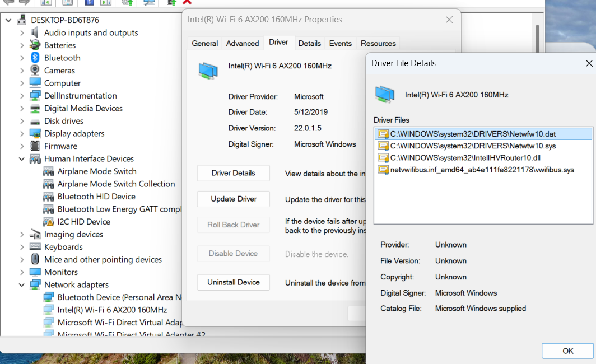Close the Wi-Fi Properties dialog
This screenshot has height=364, width=596.
pyautogui.click(x=449, y=20)
